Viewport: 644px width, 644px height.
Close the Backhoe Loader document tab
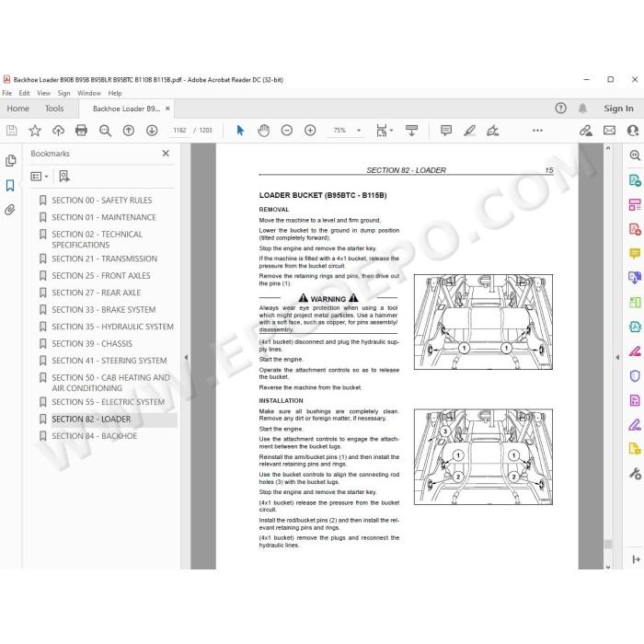[167, 109]
